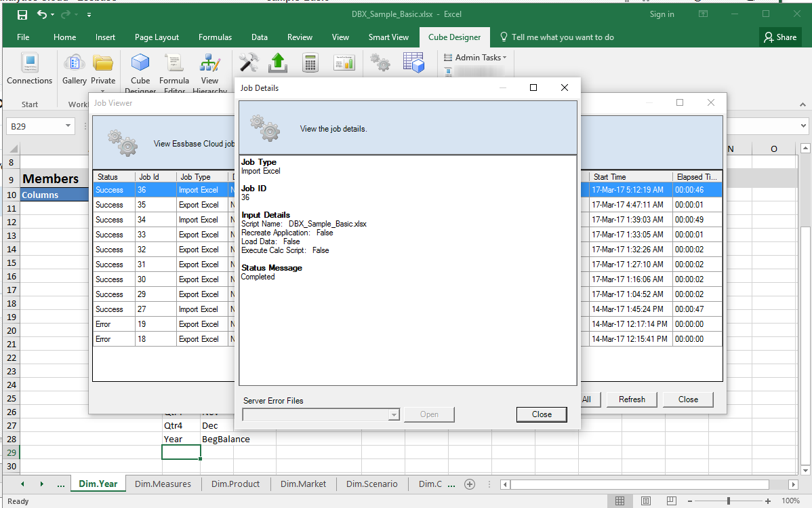Open the Cube Designer cube icon
The width and height of the screenshot is (812, 508).
pyautogui.click(x=140, y=63)
